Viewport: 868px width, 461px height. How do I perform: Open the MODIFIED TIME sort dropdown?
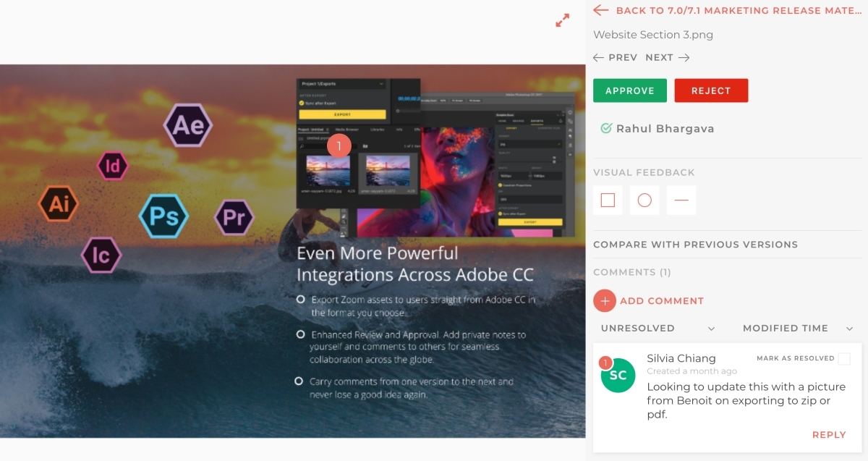tap(798, 328)
